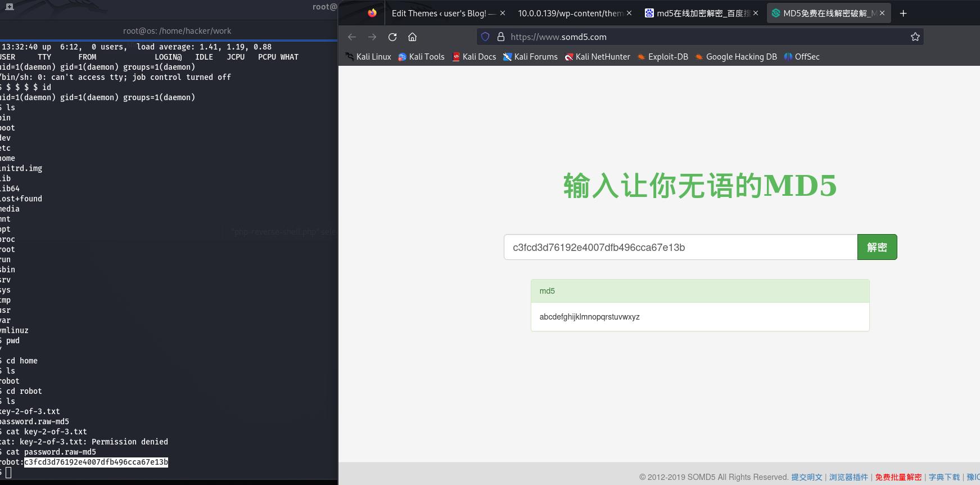This screenshot has height=485, width=980.
Task: Click the site security padlock icon
Action: (x=500, y=37)
